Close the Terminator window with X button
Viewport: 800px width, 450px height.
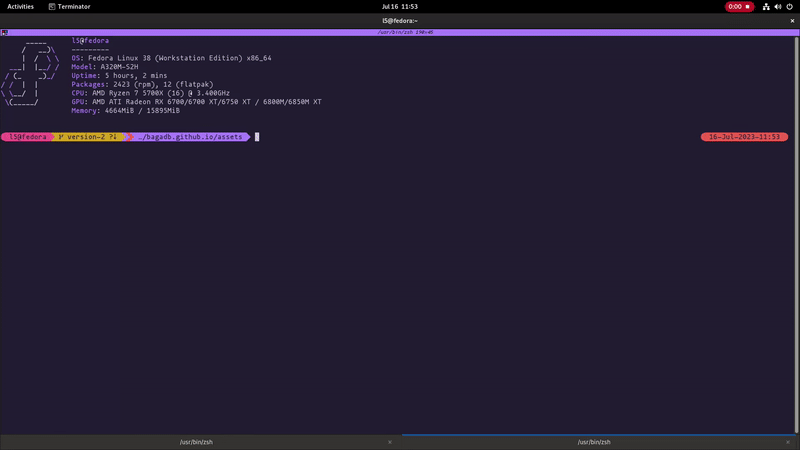[792, 21]
